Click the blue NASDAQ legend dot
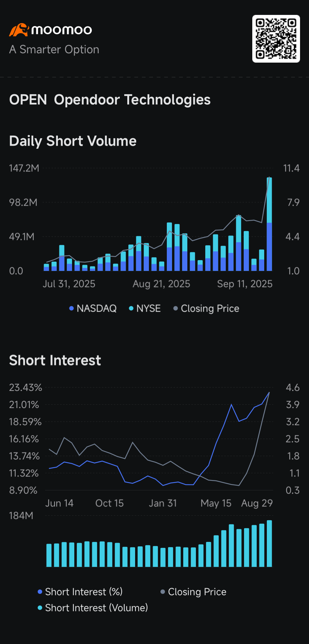Viewport: 309px width, 644px height. point(71,309)
